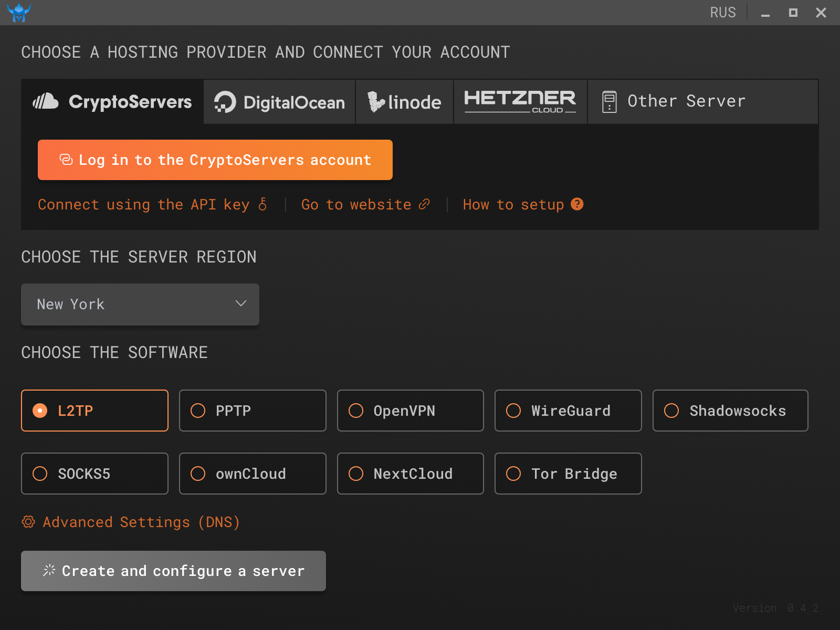The width and height of the screenshot is (840, 630).
Task: Pick the SOCKS5 software option
Action: (x=94, y=474)
